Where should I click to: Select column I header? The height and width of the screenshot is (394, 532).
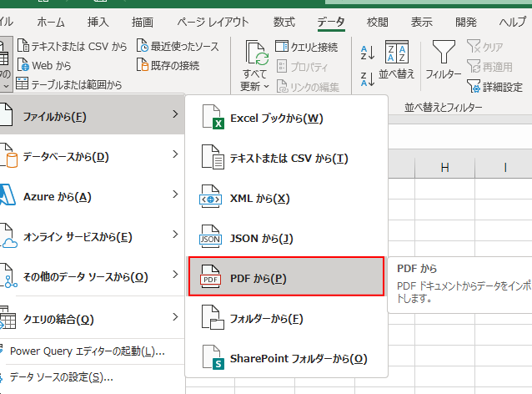(x=505, y=168)
